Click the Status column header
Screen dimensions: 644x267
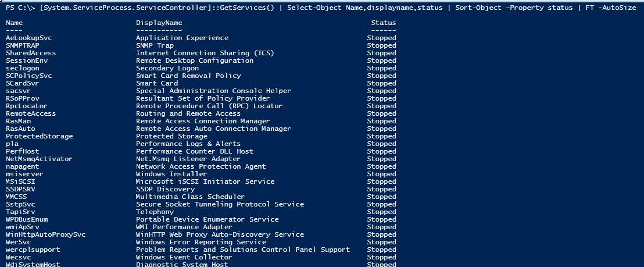point(384,23)
